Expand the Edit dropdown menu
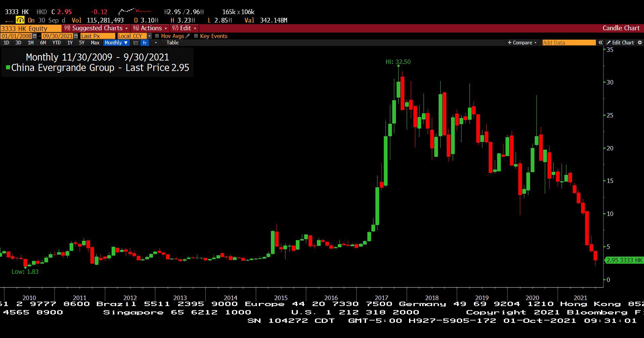Screen dimensions: 644x338 coord(184,28)
